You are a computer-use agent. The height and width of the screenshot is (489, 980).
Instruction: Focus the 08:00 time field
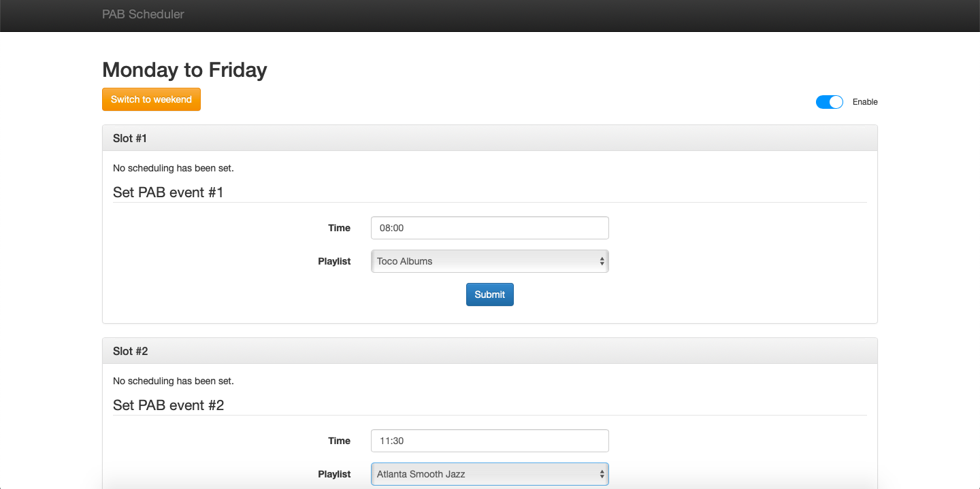click(x=489, y=228)
